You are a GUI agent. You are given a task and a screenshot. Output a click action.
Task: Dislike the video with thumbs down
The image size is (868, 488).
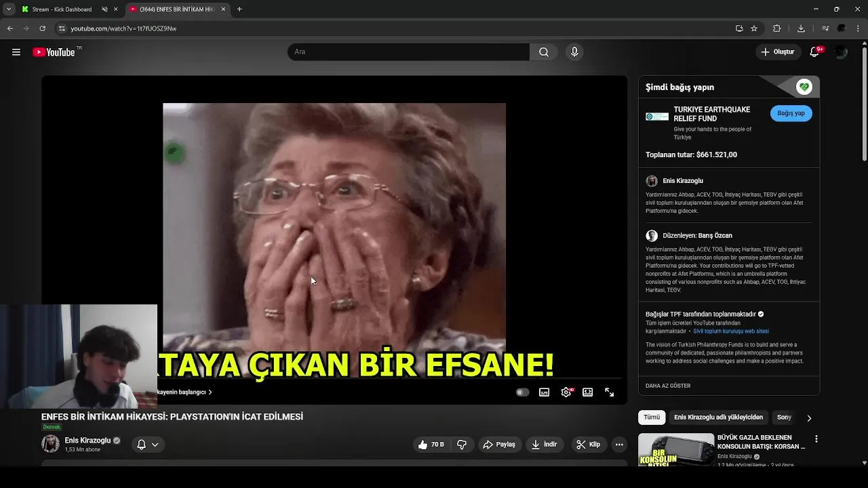[462, 445]
